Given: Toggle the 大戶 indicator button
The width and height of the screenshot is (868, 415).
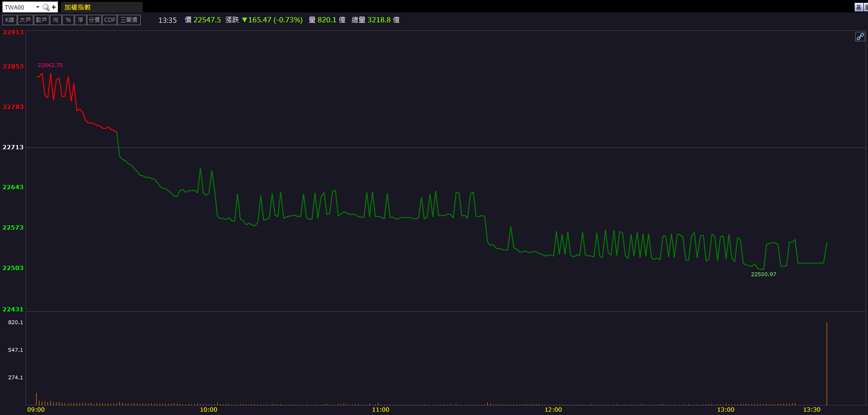Looking at the screenshot, I should (x=25, y=20).
